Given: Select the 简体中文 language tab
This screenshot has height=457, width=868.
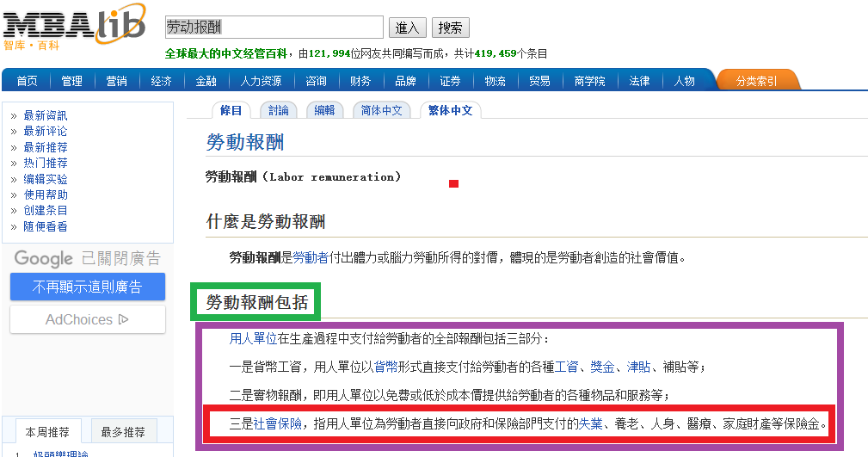Looking at the screenshot, I should coord(381,110).
